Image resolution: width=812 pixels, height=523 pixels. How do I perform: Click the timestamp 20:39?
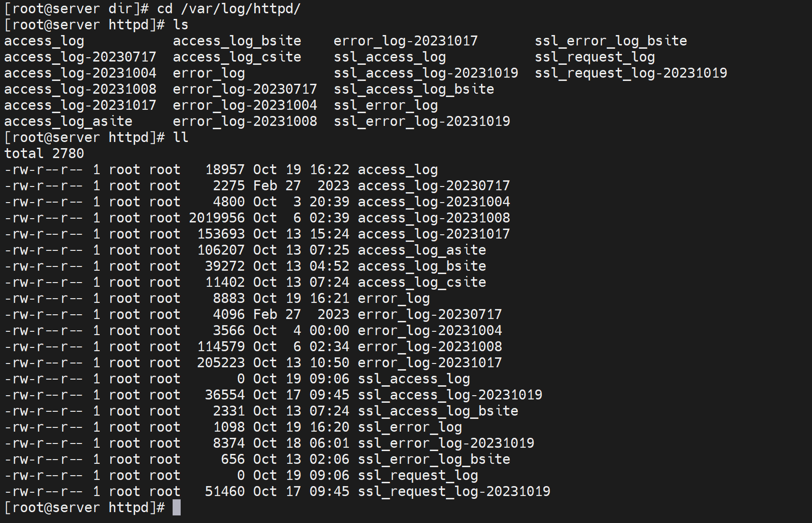(x=329, y=202)
